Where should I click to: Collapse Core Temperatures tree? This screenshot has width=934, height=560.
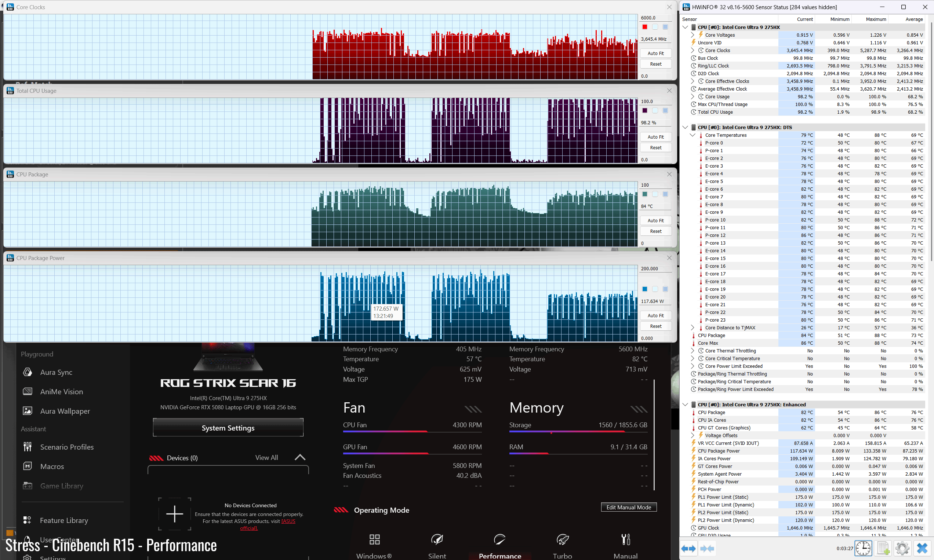[x=693, y=135]
